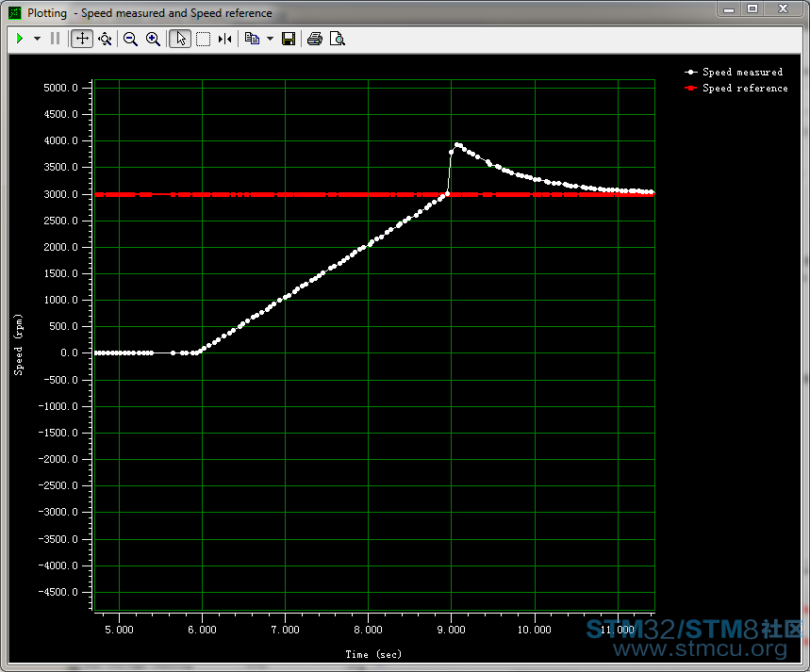Save the plot with floppy disk icon

(x=289, y=39)
